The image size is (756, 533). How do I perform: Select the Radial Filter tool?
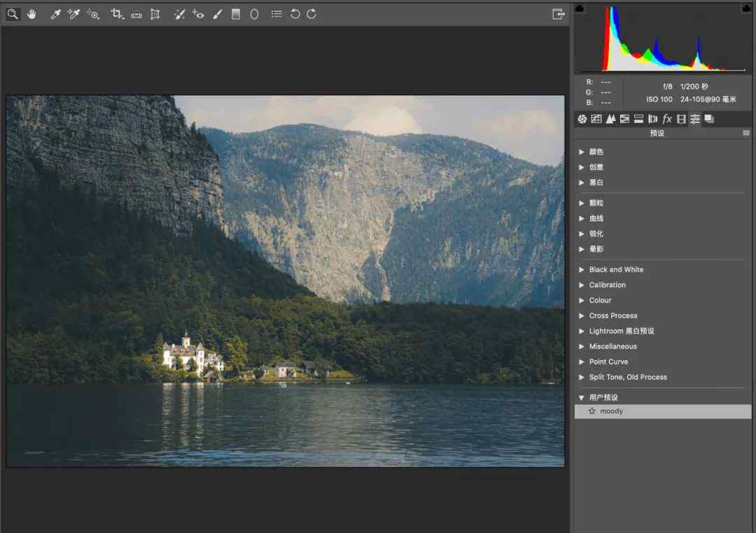254,14
